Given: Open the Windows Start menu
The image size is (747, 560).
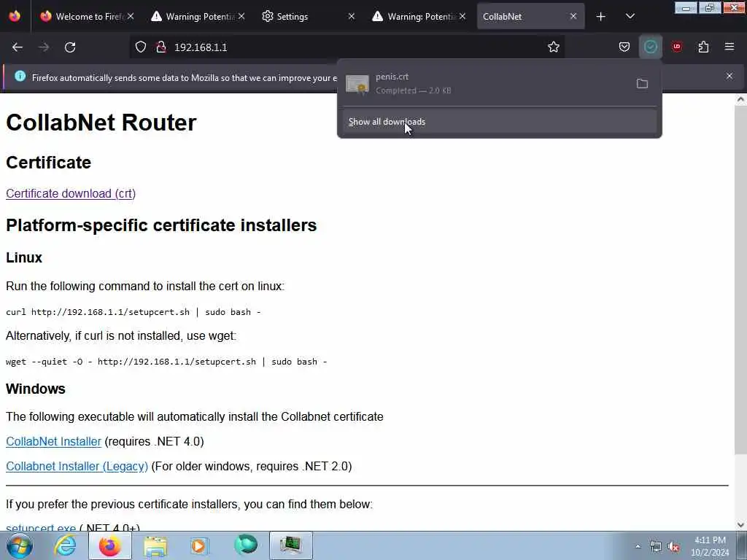Looking at the screenshot, I should click(20, 545).
